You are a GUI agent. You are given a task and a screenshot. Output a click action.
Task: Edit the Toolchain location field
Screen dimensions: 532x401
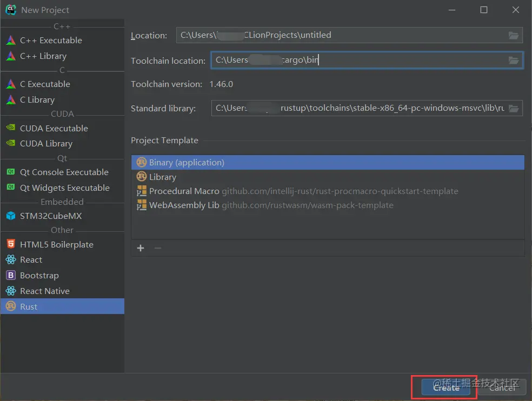click(367, 60)
